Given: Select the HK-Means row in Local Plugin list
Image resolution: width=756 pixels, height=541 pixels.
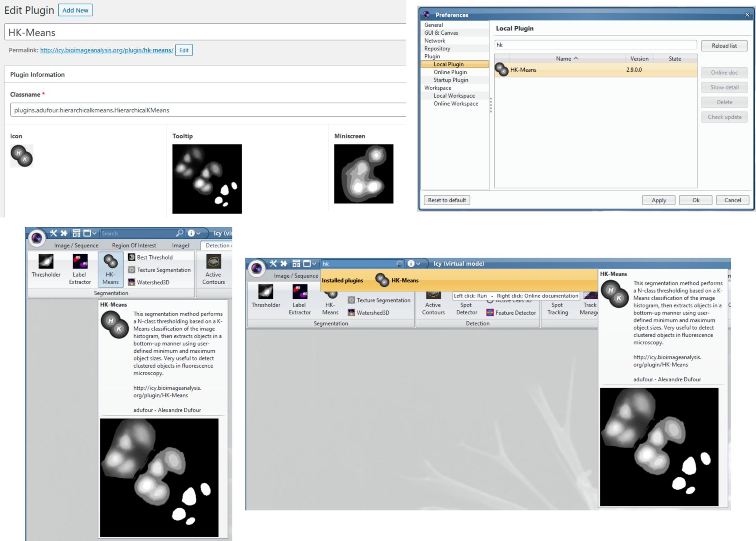Looking at the screenshot, I should click(596, 70).
